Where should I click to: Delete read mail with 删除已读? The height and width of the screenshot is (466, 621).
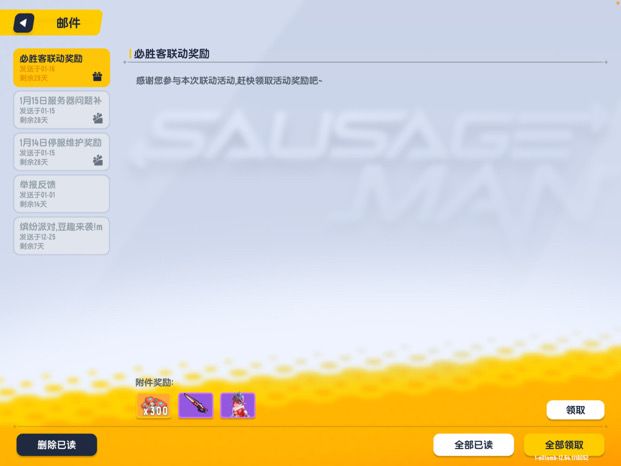coord(57,445)
